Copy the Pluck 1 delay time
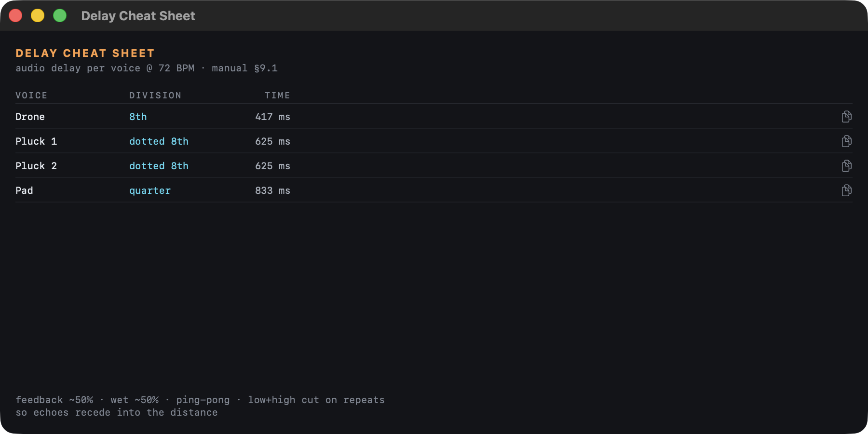Viewport: 868px width, 434px height. coord(846,141)
